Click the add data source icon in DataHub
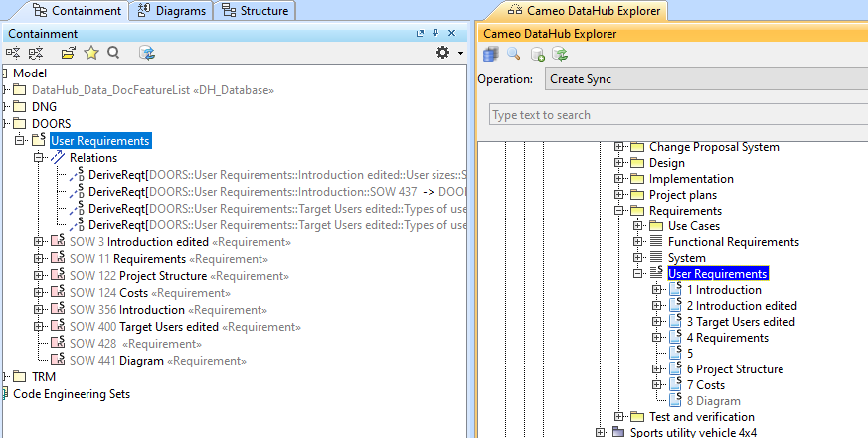The image size is (868, 438). pos(537,54)
